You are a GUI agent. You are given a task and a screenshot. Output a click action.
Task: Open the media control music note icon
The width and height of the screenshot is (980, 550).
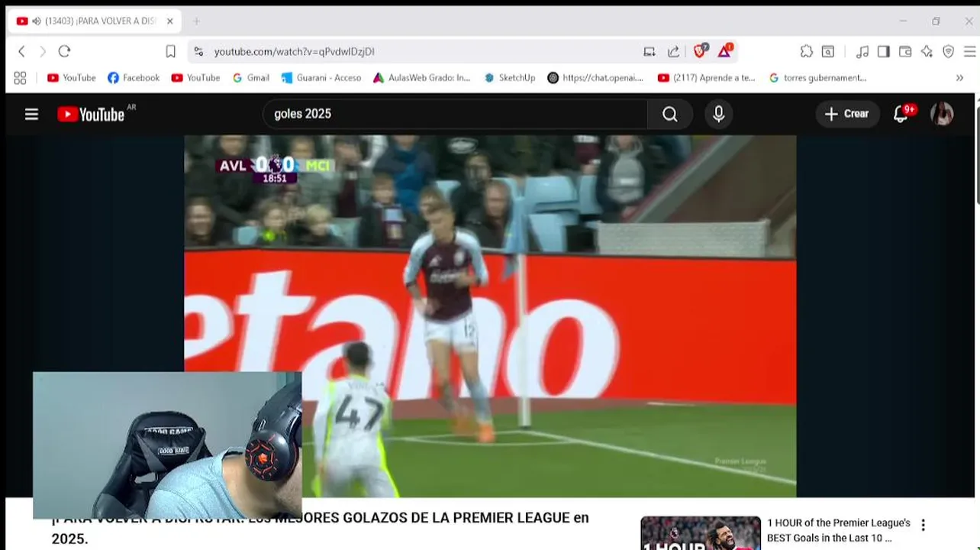pyautogui.click(x=862, y=51)
